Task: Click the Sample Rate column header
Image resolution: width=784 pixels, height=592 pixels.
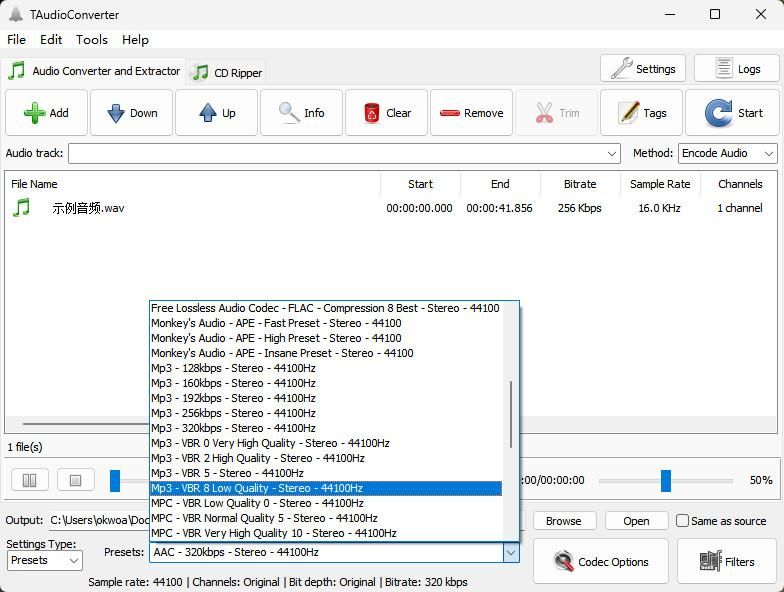Action: click(660, 184)
